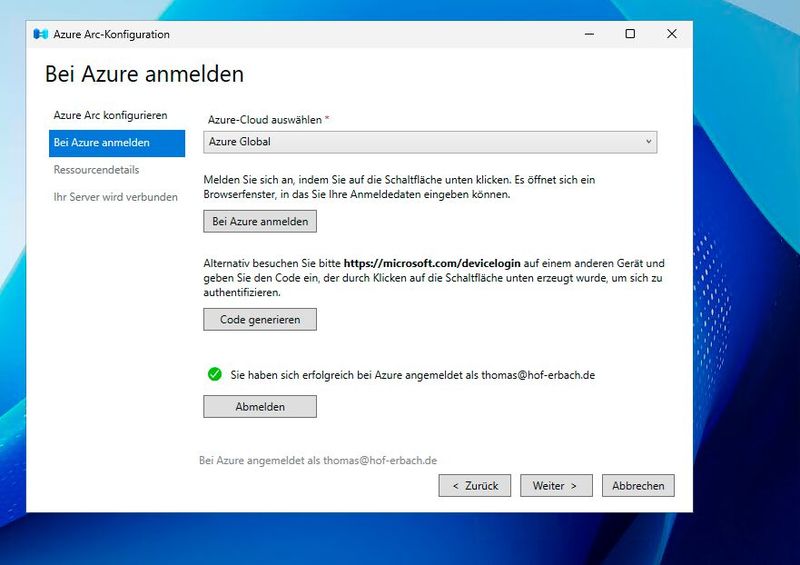Continue with the 'Weiter' button
The image size is (800, 565).
point(556,486)
